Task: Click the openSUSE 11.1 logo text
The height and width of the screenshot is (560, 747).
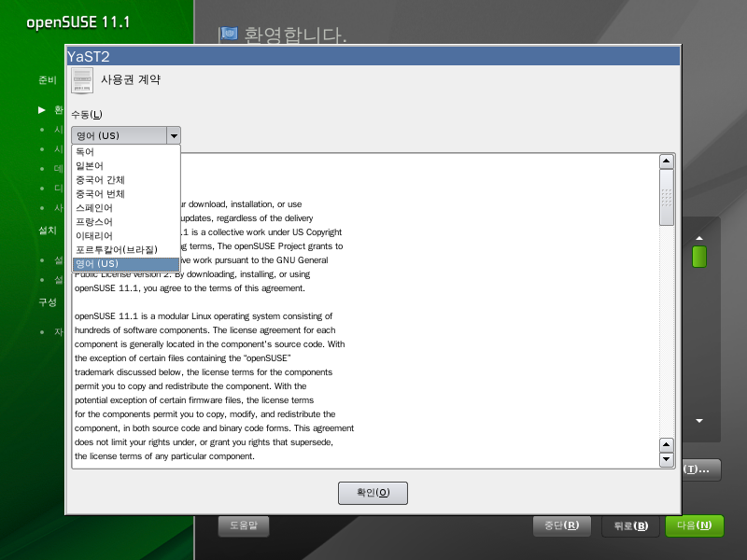Action: point(78,22)
